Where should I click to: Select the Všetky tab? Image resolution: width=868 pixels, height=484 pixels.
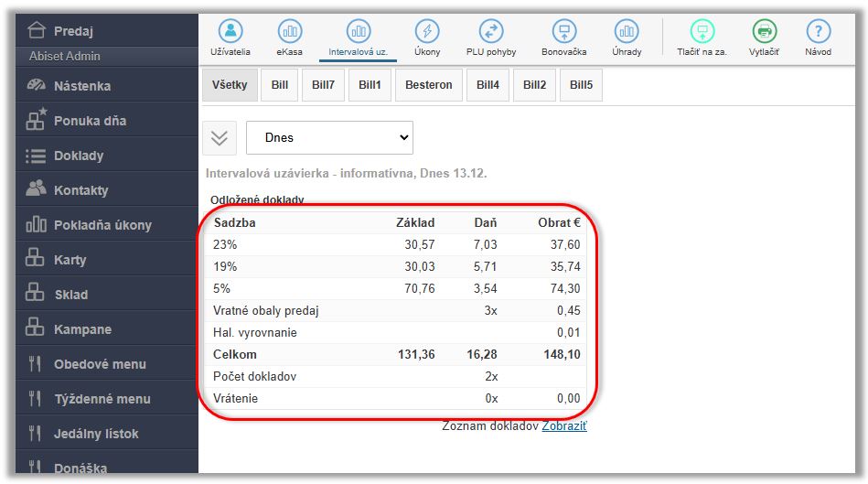(x=230, y=85)
